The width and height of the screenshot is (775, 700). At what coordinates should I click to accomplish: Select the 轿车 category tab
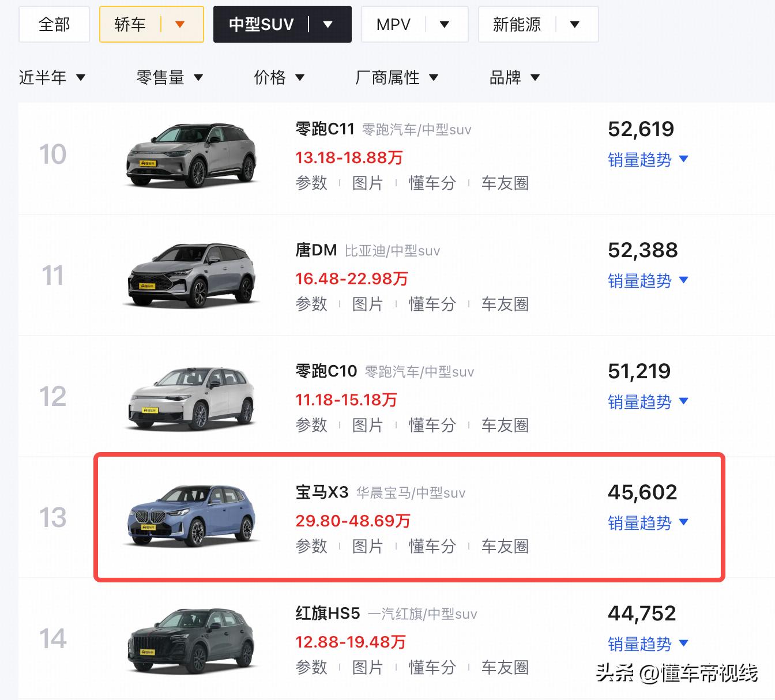pos(130,24)
